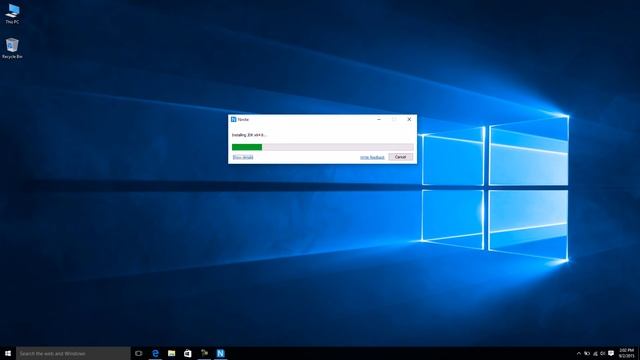
Task: Select the This PC desktop icon
Action: point(12,13)
